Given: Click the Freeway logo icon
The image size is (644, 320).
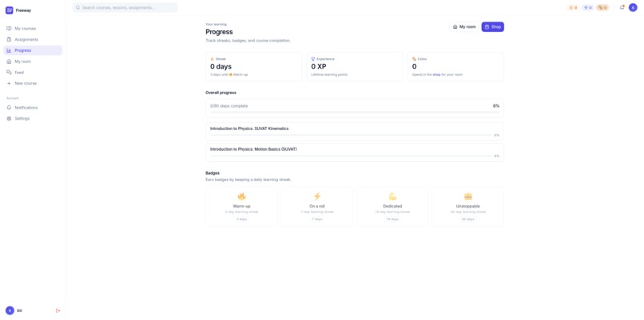Looking at the screenshot, I should click(x=9, y=10).
